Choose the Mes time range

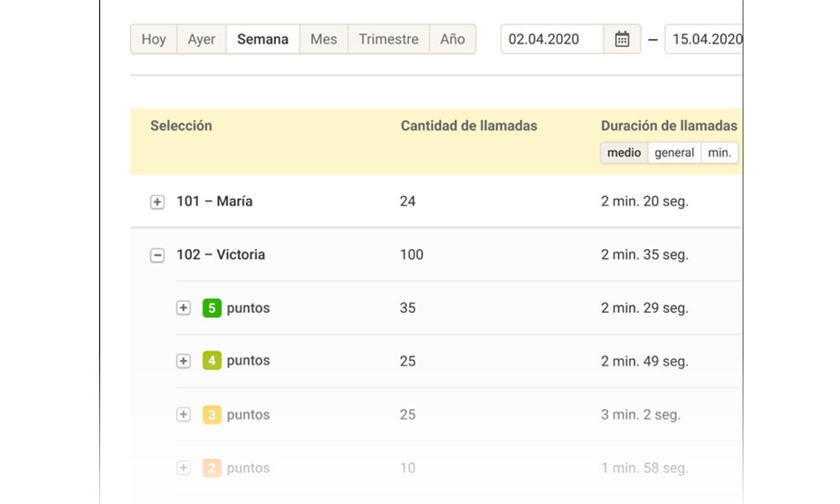[323, 39]
